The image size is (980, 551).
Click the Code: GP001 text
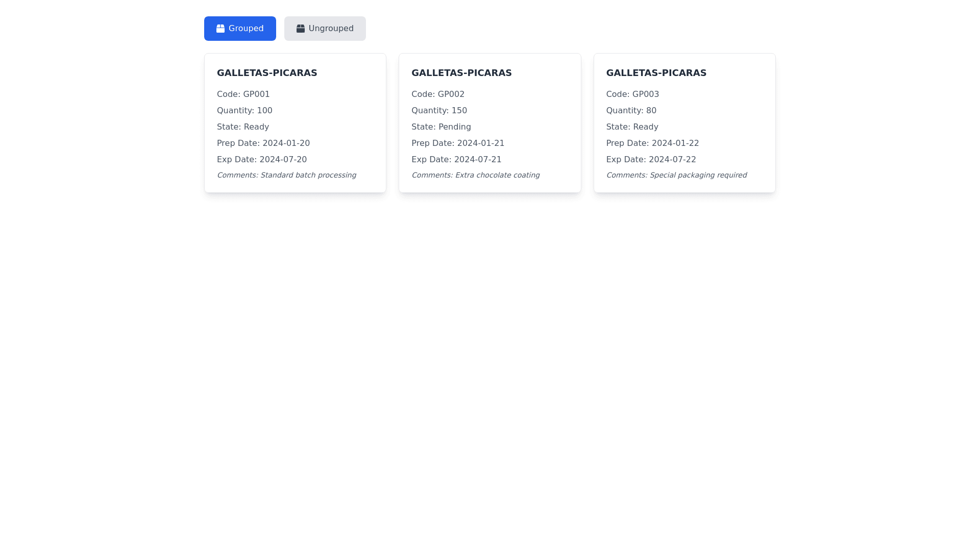[x=243, y=94]
